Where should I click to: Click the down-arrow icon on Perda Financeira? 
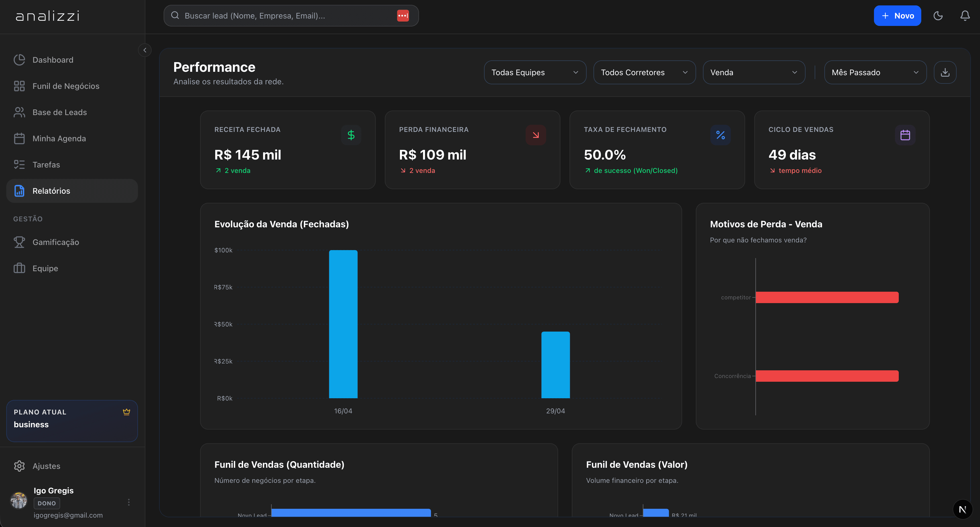536,135
